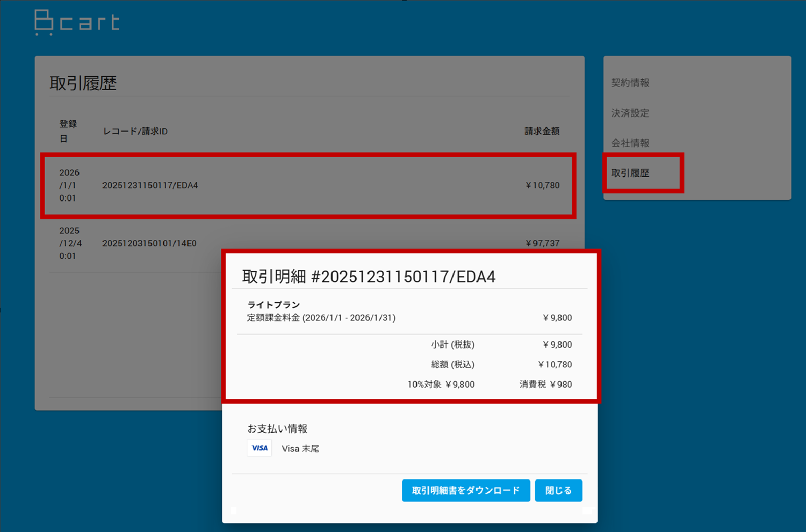Click the 2026/1/1 date in the first row

[x=69, y=185]
